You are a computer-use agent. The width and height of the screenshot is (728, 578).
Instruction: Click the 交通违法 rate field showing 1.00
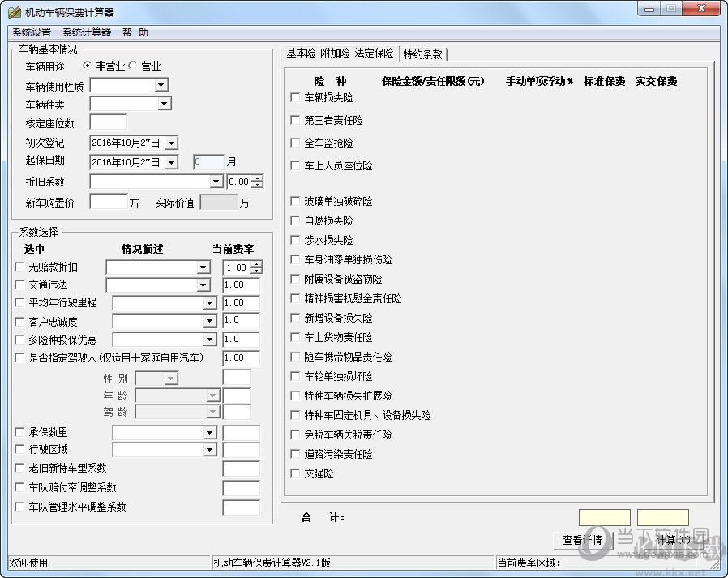point(241,285)
